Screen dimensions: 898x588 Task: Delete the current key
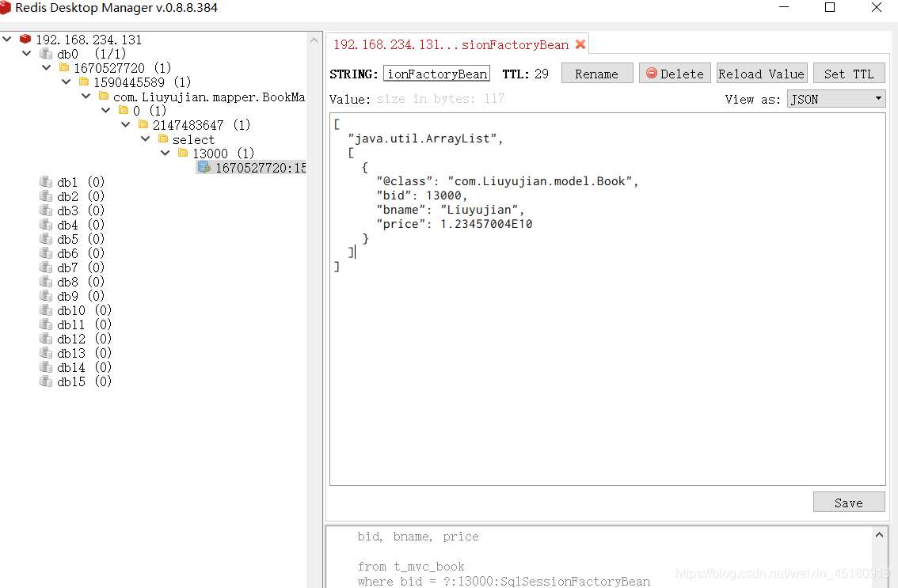(x=675, y=74)
